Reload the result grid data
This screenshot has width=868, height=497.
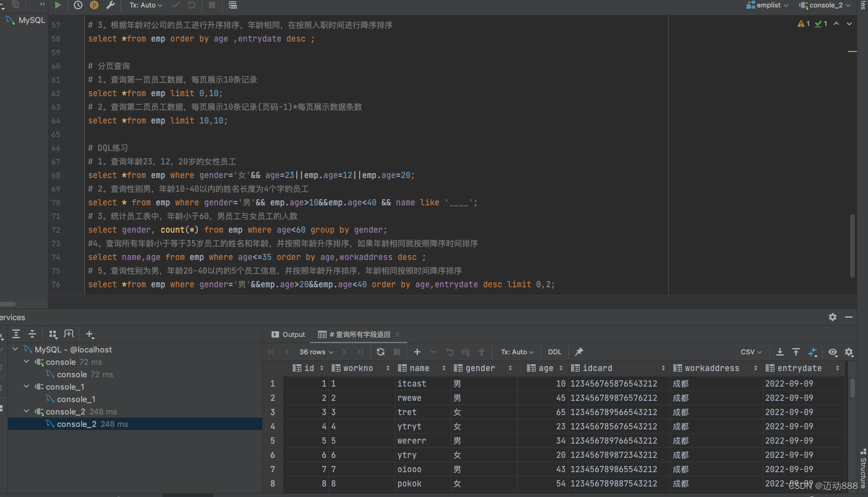[x=381, y=352]
